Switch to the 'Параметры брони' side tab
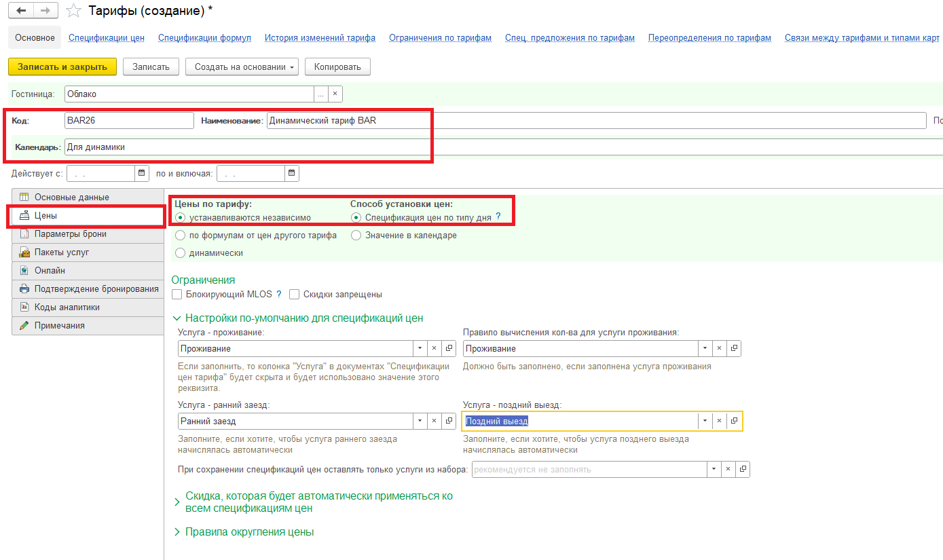Image resolution: width=943 pixels, height=560 pixels. click(88, 234)
